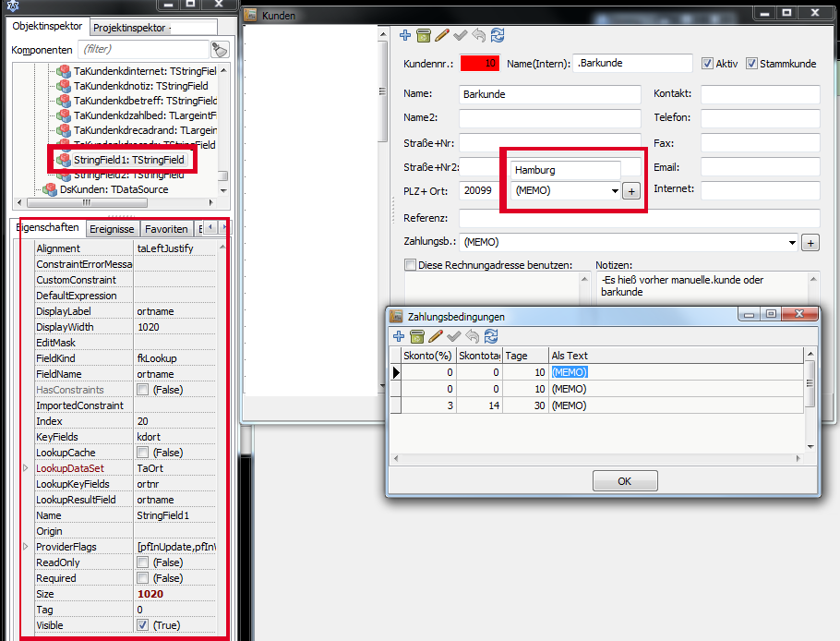Click the pencil edit icon in Kunden toolbar
Image resolution: width=840 pixels, height=641 pixels.
coord(442,36)
